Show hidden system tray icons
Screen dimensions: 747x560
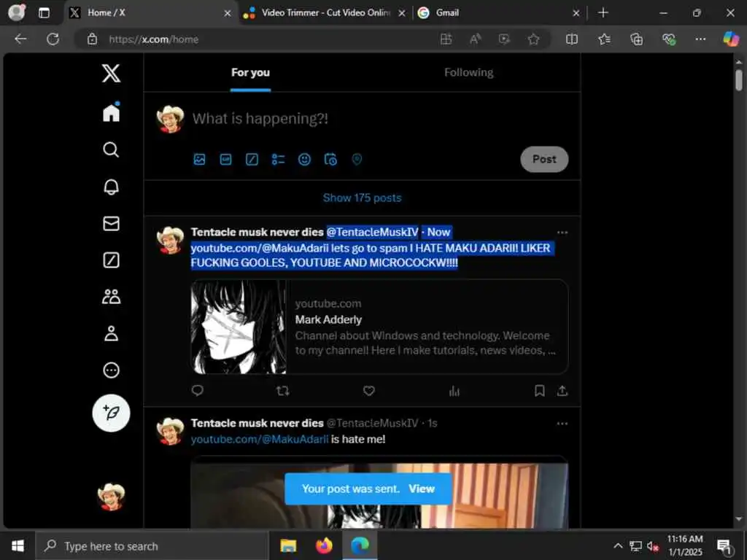pos(618,545)
